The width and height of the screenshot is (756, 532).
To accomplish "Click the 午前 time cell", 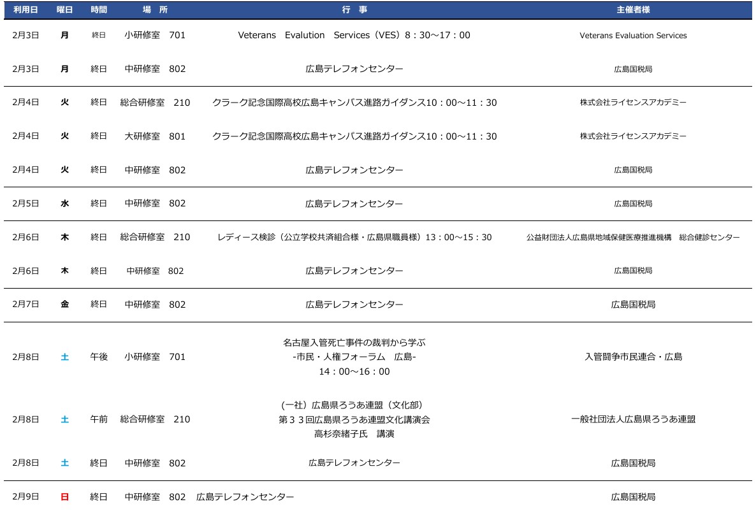I will click(x=99, y=419).
